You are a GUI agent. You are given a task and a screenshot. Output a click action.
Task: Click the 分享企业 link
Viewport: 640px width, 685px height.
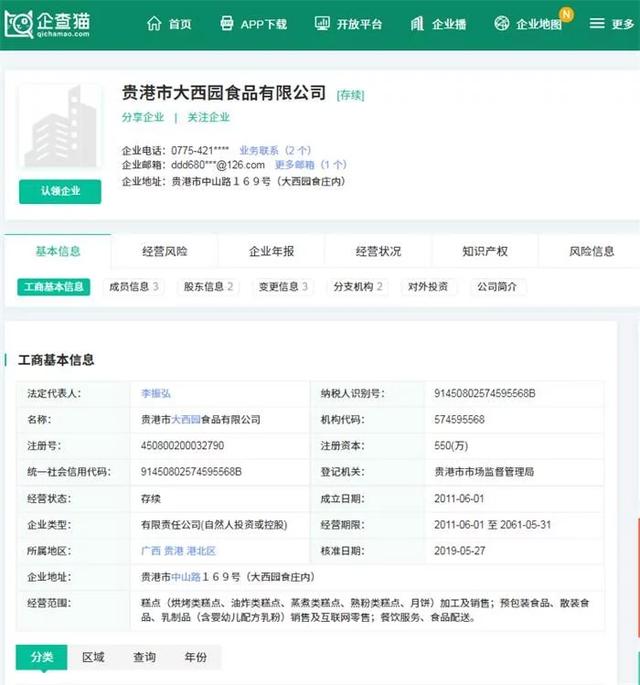click(x=143, y=118)
